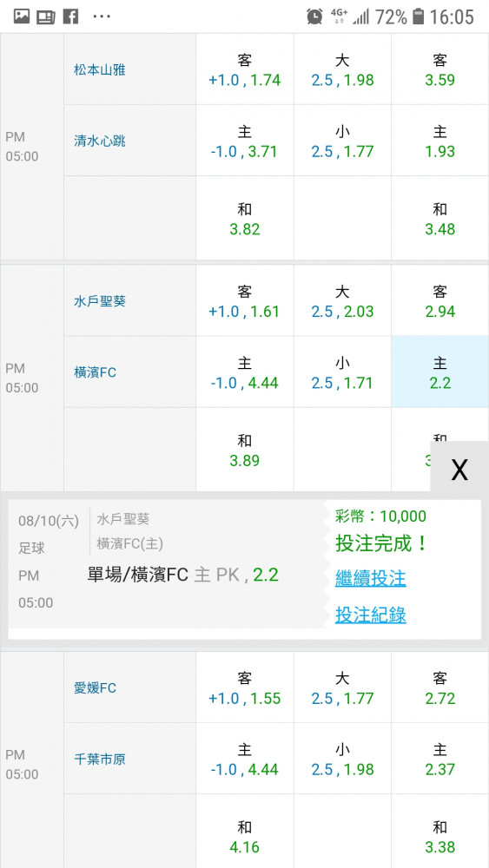The image size is (489, 868).
Task: Select 千葉市原 under 2.5, 1.98
Action: tap(342, 759)
